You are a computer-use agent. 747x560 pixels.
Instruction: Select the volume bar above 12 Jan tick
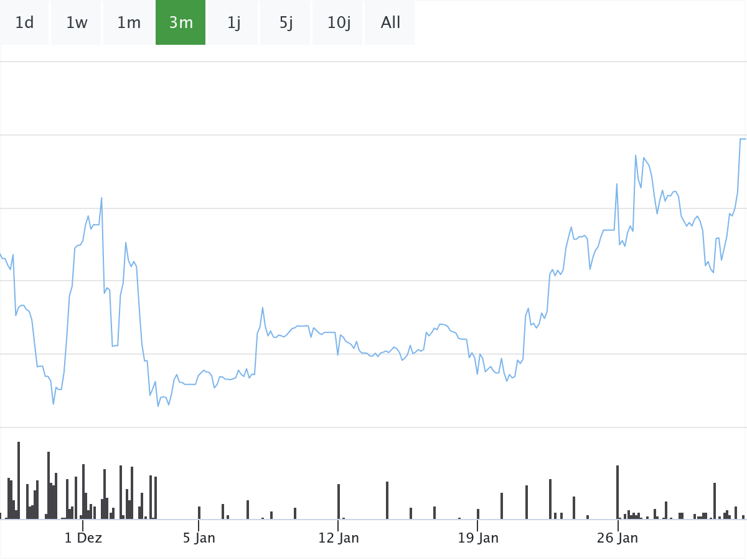(x=339, y=501)
